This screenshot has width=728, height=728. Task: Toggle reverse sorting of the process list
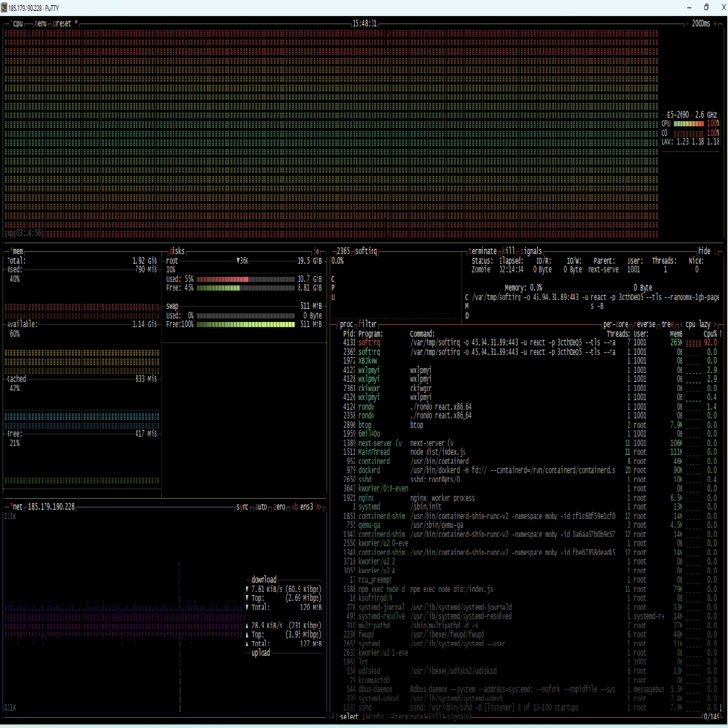(x=646, y=324)
